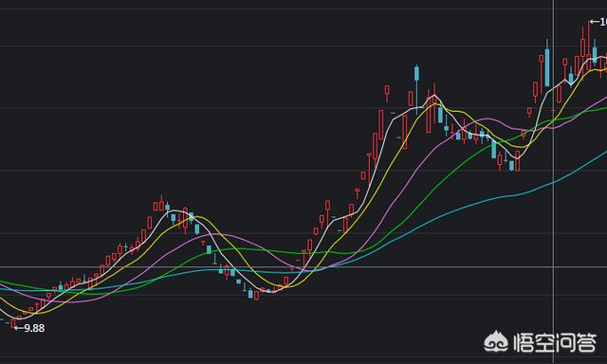Click the red candle at the first rally peak
Image resolution: width=607 pixels, height=364 pixels.
click(161, 204)
